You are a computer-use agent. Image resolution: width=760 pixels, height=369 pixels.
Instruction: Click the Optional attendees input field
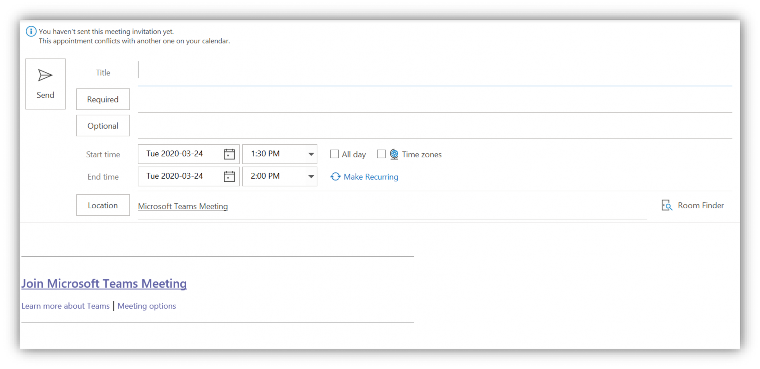(x=435, y=126)
